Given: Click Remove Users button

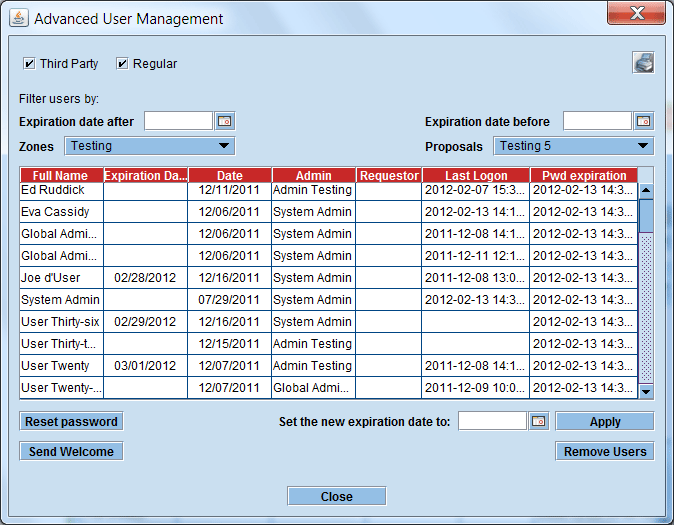Looking at the screenshot, I should pos(605,451).
